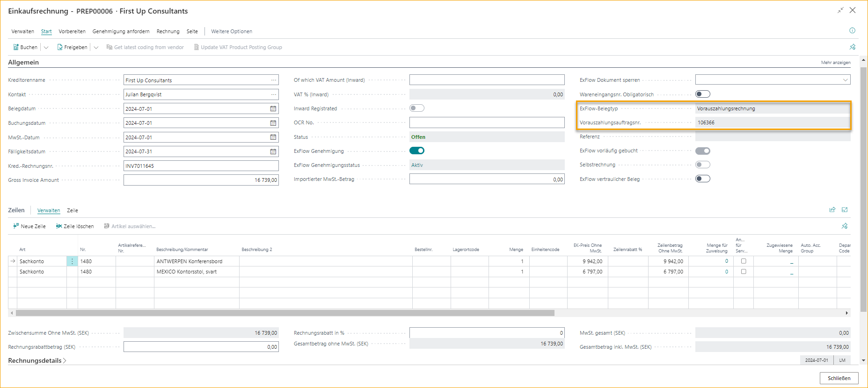Select the Start tab
868x388 pixels.
[x=46, y=31]
